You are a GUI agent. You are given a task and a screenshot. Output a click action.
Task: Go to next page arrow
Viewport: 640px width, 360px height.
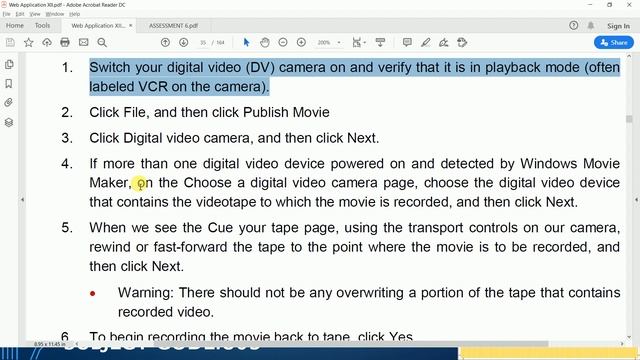point(184,42)
